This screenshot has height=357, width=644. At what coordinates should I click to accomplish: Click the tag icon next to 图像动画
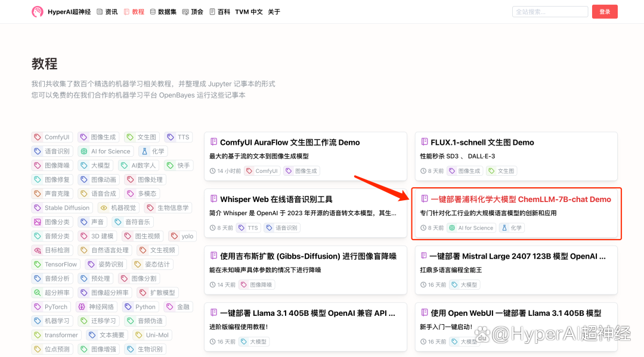pyautogui.click(x=84, y=179)
